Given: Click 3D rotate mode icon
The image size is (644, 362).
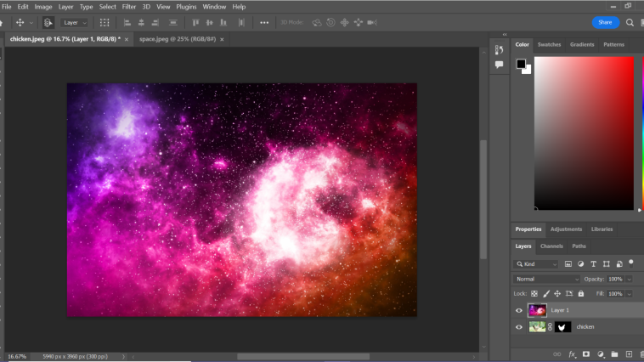Looking at the screenshot, I should click(317, 23).
